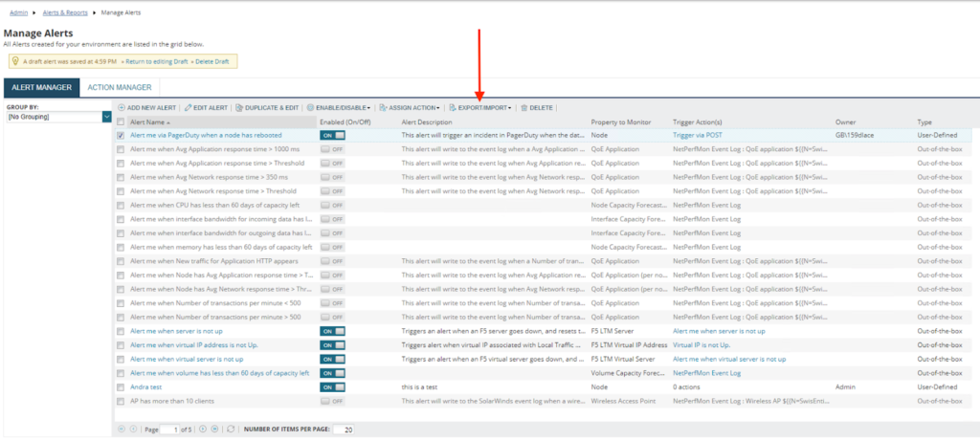Turn off the Andra test alert
This screenshot has width=980, height=441.
[x=332, y=386]
